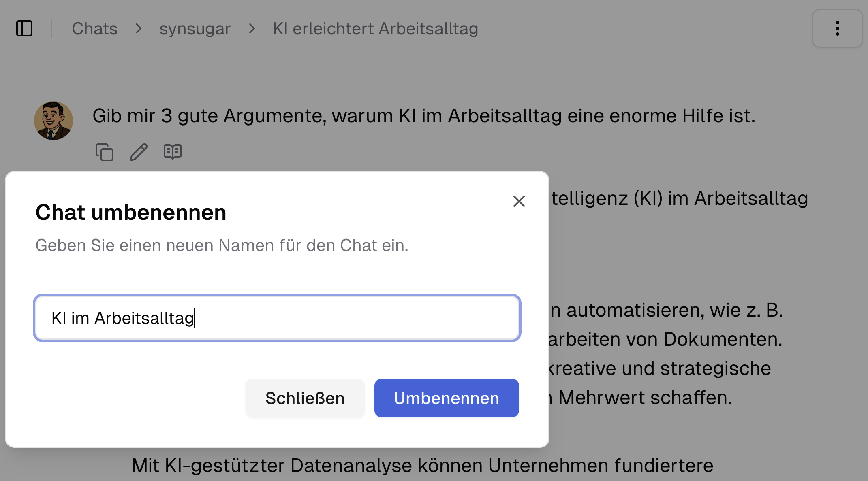
Task: Click the user avatar next to the prompt
Action: pyautogui.click(x=54, y=120)
